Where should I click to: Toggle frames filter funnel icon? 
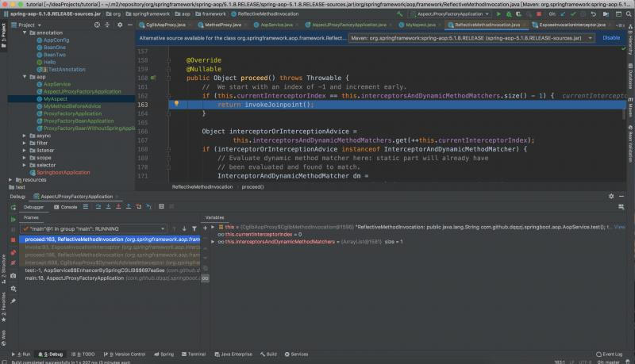coord(194,229)
